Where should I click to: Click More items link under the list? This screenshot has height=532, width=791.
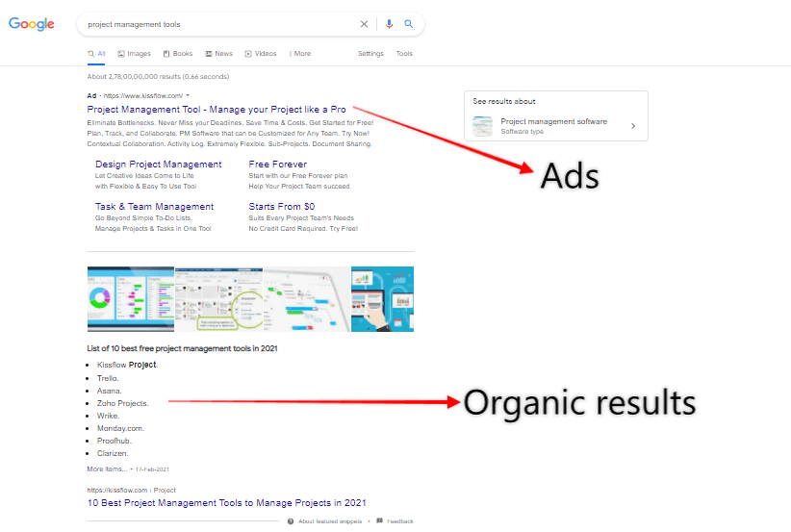[108, 469]
